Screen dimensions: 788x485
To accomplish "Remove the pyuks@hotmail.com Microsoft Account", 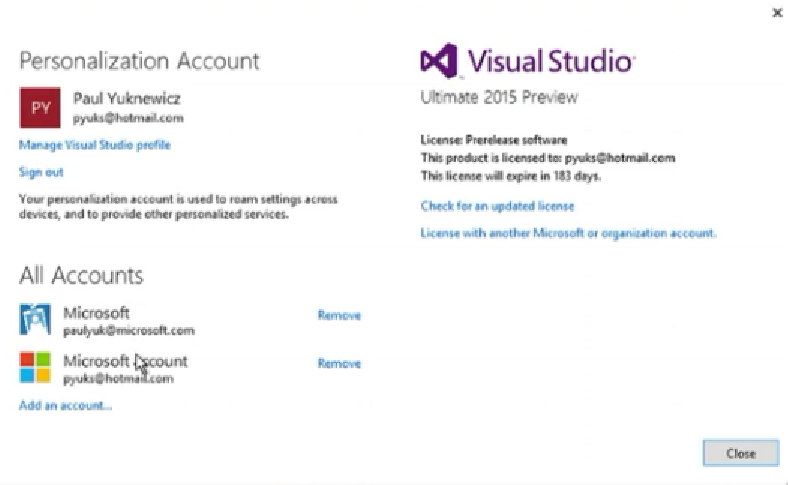I will coord(339,363).
